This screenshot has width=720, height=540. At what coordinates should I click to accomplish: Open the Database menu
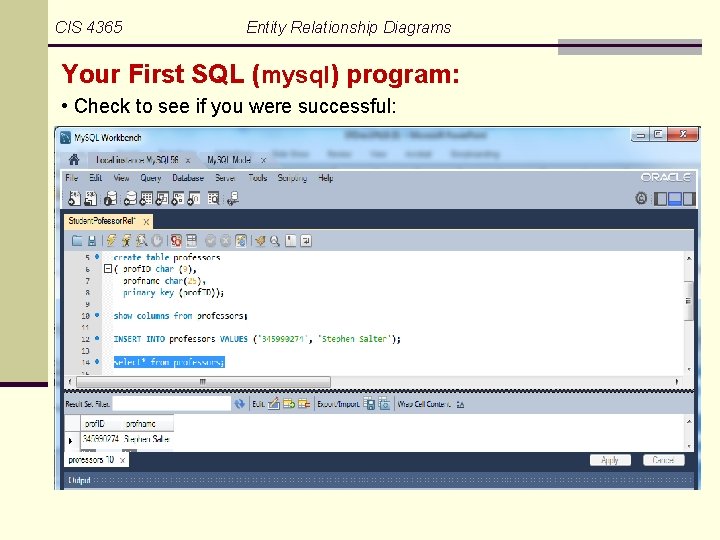click(188, 178)
